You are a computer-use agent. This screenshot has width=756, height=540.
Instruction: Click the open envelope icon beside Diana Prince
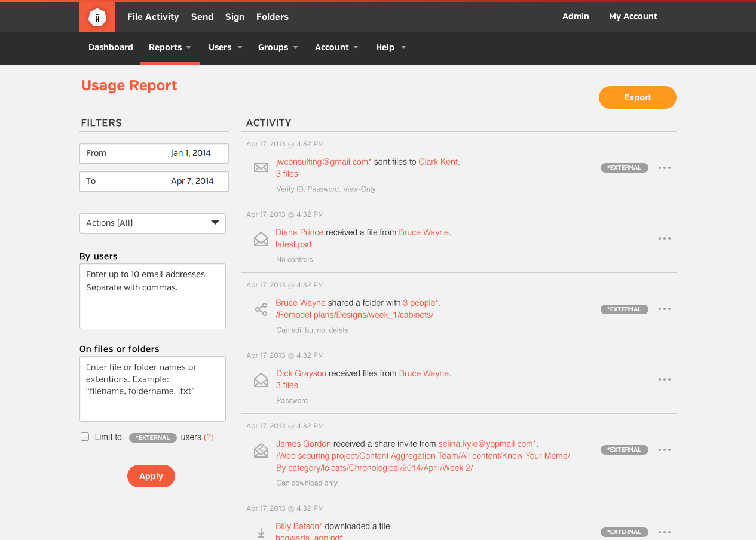tap(261, 239)
